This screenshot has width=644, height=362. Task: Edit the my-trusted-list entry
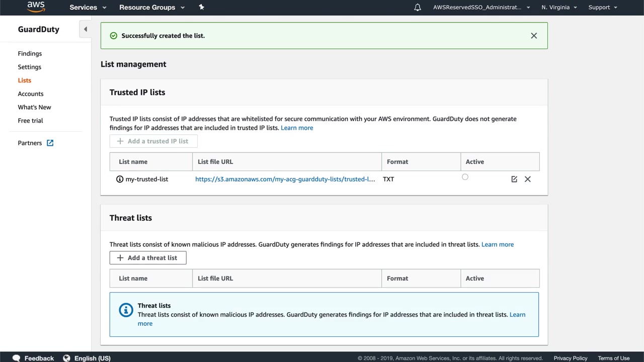click(x=514, y=179)
